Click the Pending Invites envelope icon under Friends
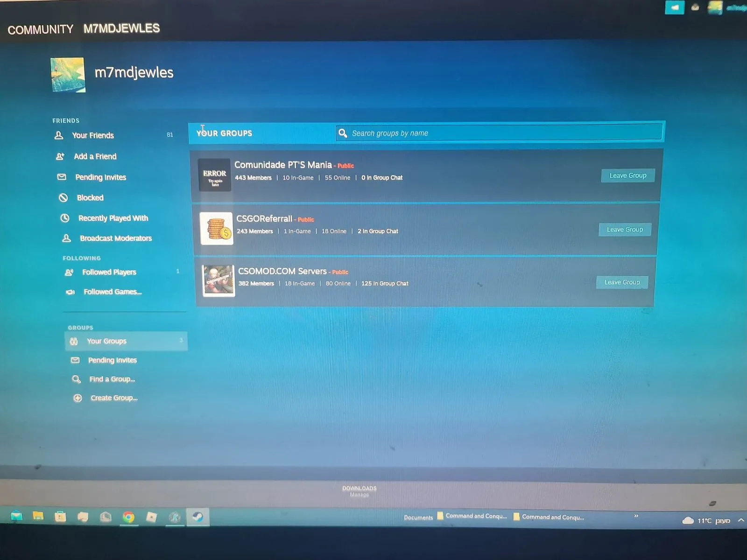 [x=62, y=177]
